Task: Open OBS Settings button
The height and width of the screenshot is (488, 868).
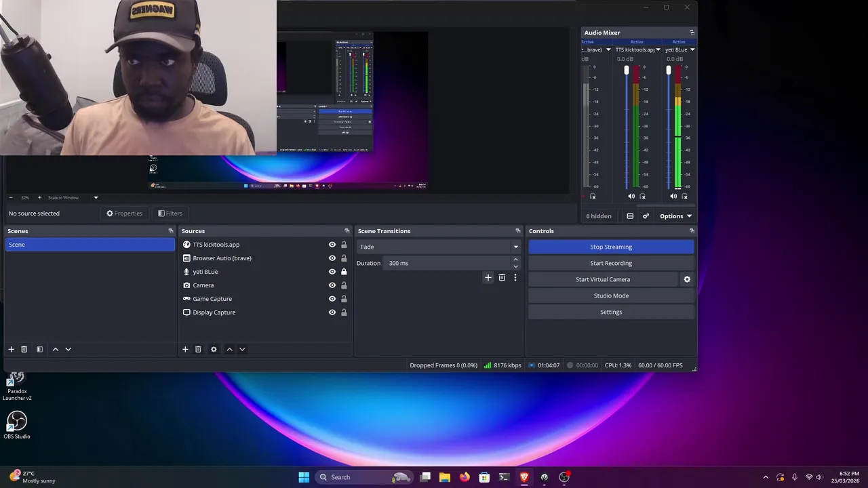Action: 611,312
